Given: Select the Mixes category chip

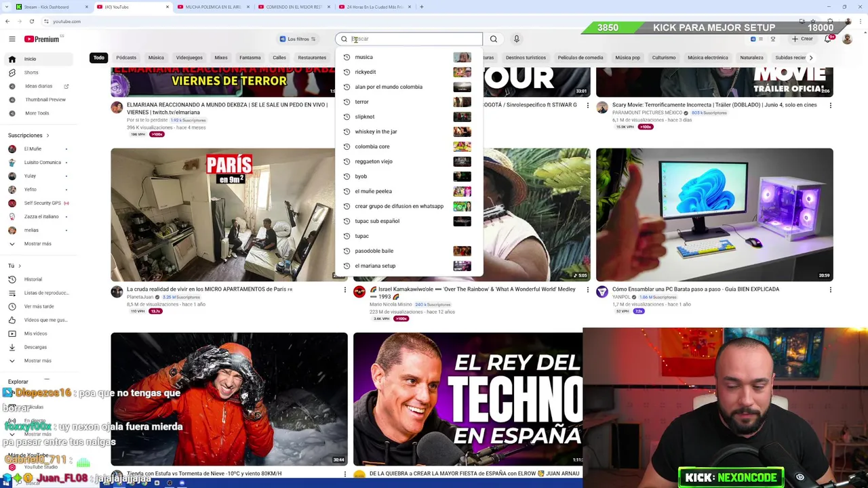Looking at the screenshot, I should click(x=221, y=58).
